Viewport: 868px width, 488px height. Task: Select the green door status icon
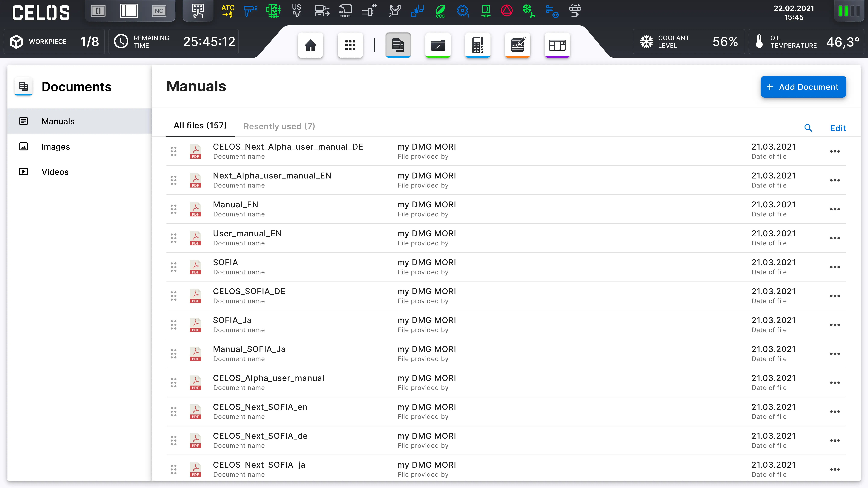(486, 11)
